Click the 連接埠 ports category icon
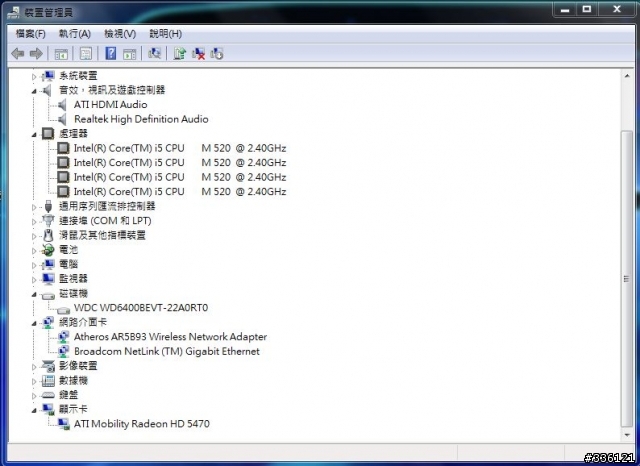 pyautogui.click(x=48, y=220)
